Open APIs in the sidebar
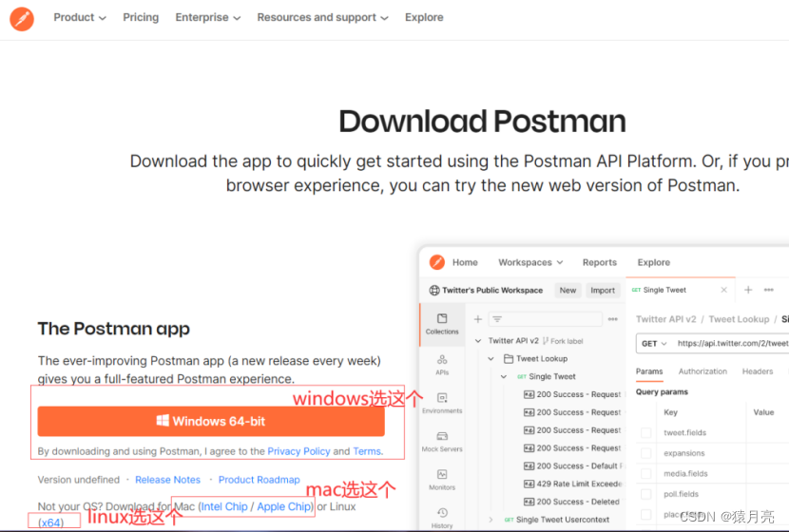789x532 pixels. pyautogui.click(x=442, y=365)
